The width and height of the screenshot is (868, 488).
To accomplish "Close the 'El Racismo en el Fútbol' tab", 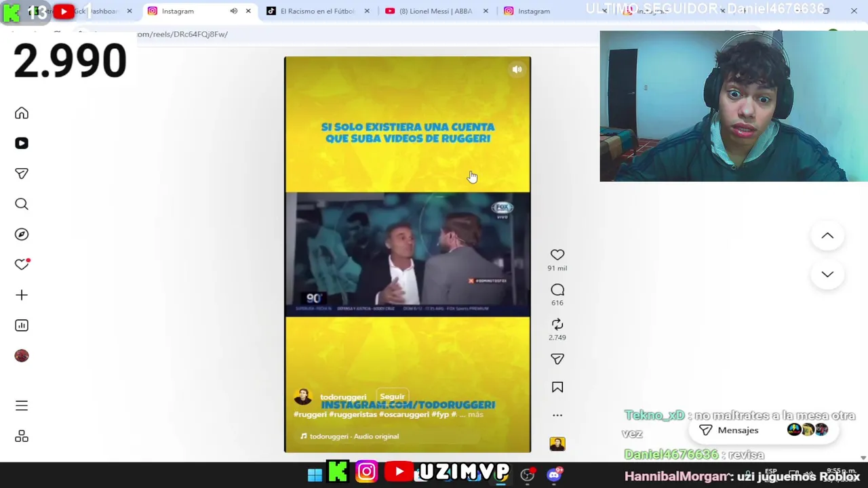I will pyautogui.click(x=367, y=11).
